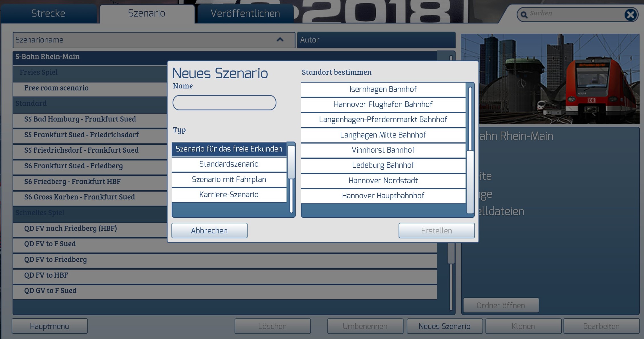Screen dimensions: 644x339
Task: Collapse the Standard scenario group
Action: [31, 103]
